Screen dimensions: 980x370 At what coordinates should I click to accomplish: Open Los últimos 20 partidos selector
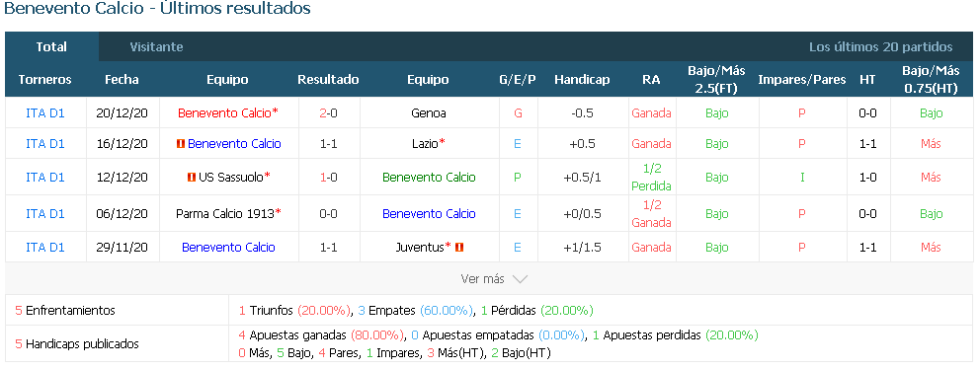click(x=880, y=46)
